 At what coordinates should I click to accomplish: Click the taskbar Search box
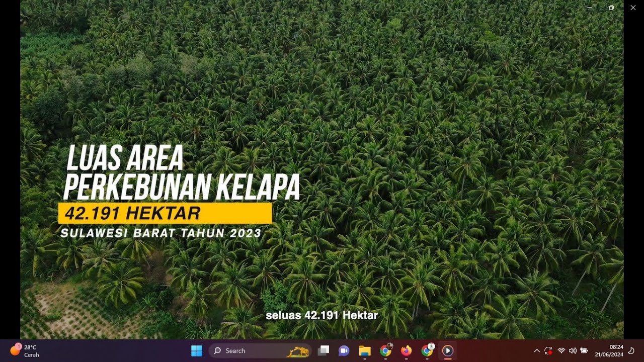click(260, 350)
